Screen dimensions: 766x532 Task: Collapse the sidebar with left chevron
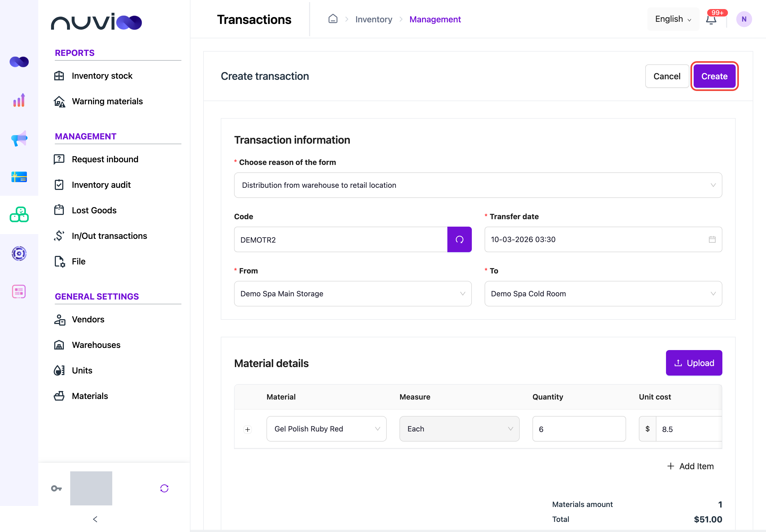coord(95,519)
